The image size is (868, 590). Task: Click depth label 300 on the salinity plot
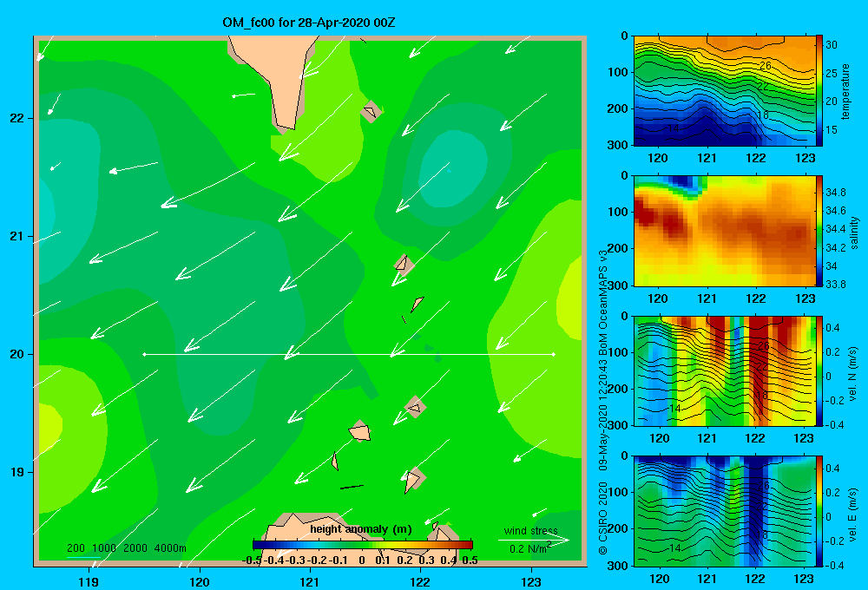pyautogui.click(x=618, y=285)
